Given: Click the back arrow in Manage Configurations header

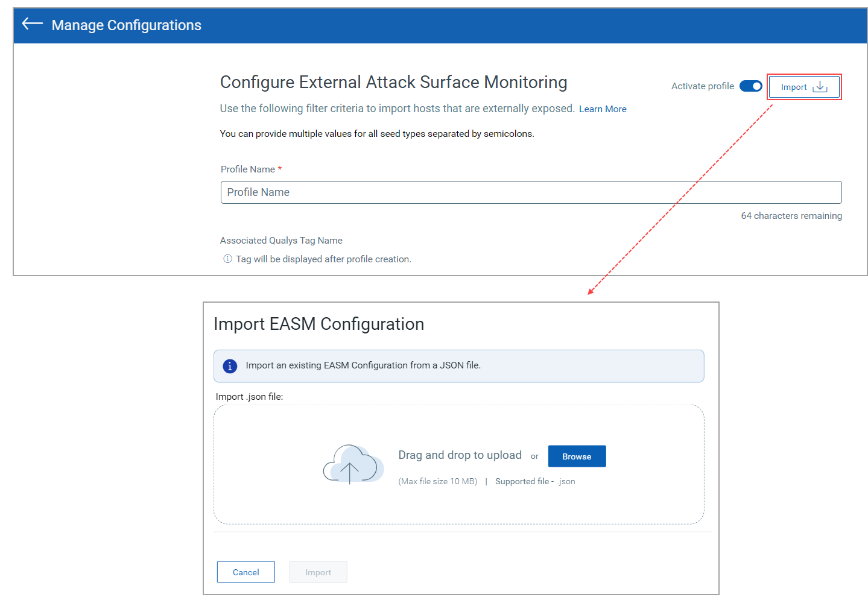Looking at the screenshot, I should [33, 24].
